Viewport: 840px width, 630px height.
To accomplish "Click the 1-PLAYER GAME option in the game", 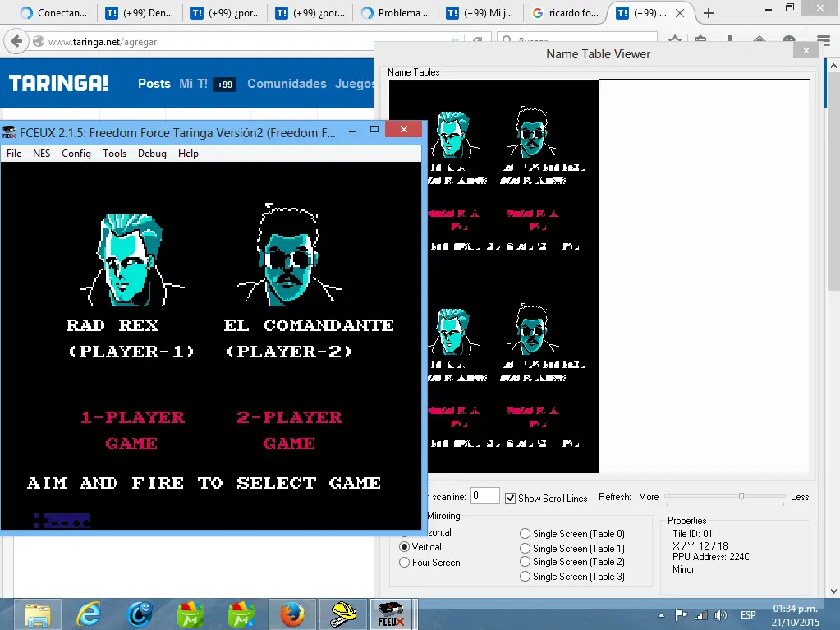I will point(132,430).
